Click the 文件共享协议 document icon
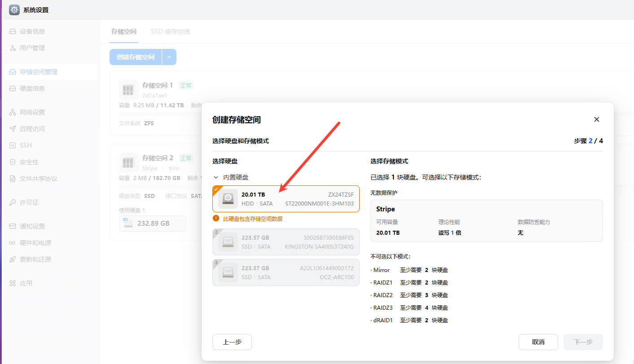Viewport: 634px width, 364px height. 13,179
